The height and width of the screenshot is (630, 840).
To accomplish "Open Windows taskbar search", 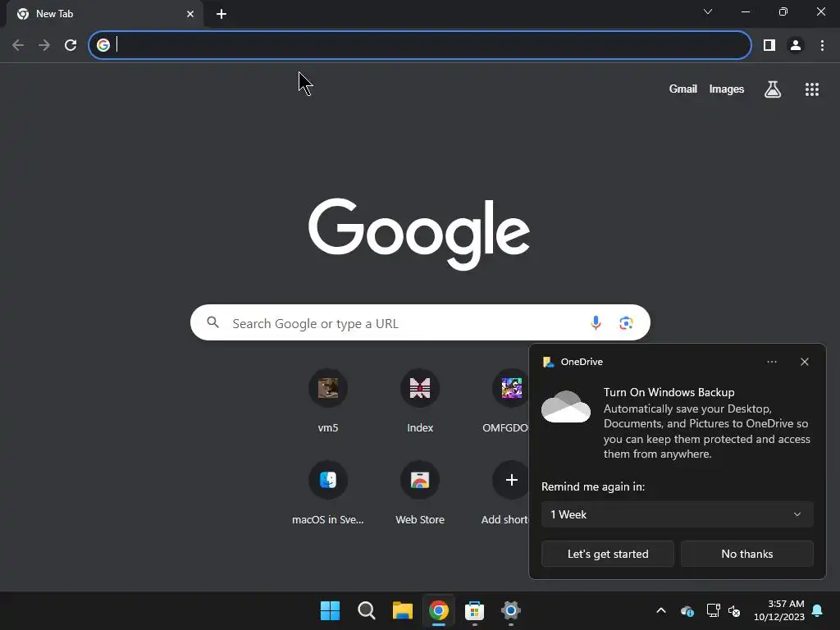I will tap(367, 610).
